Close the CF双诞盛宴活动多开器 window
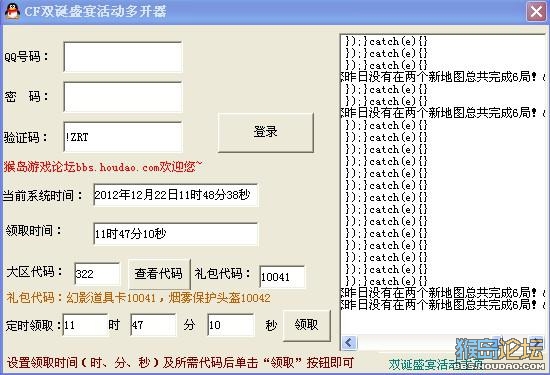Viewport: 550px width, 375px height. [x=536, y=12]
